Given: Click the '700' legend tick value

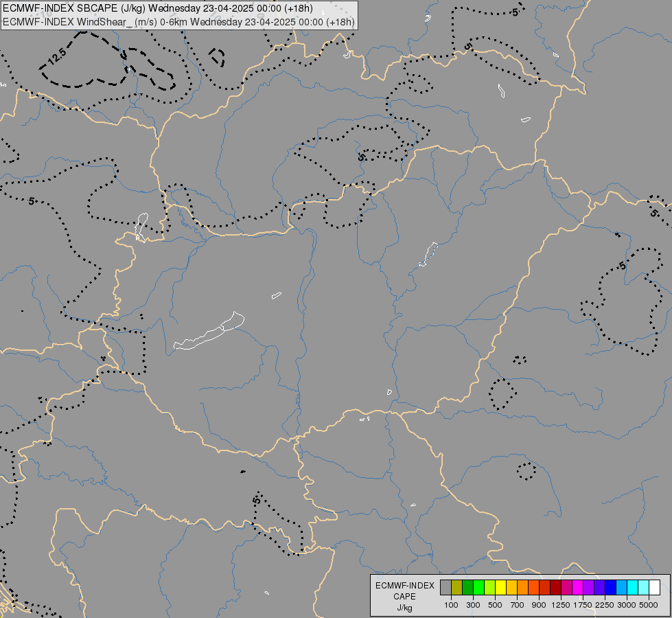Looking at the screenshot, I should (517, 605).
